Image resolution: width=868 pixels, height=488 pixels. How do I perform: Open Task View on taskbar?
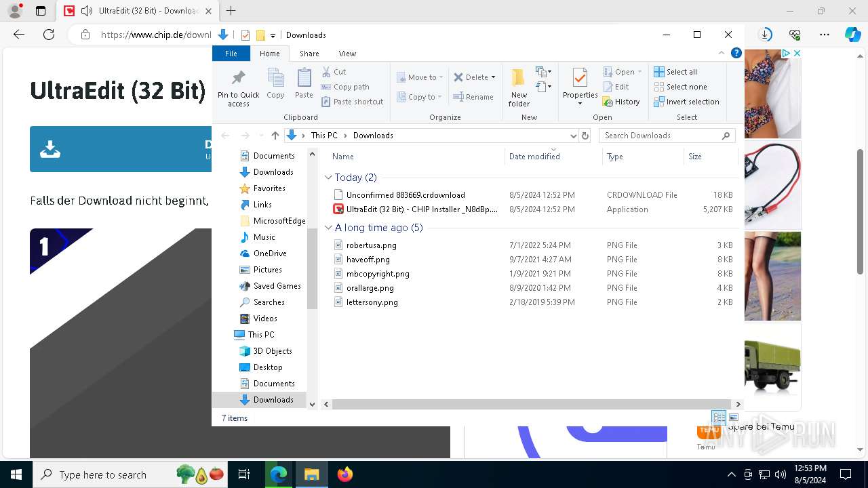click(x=244, y=474)
